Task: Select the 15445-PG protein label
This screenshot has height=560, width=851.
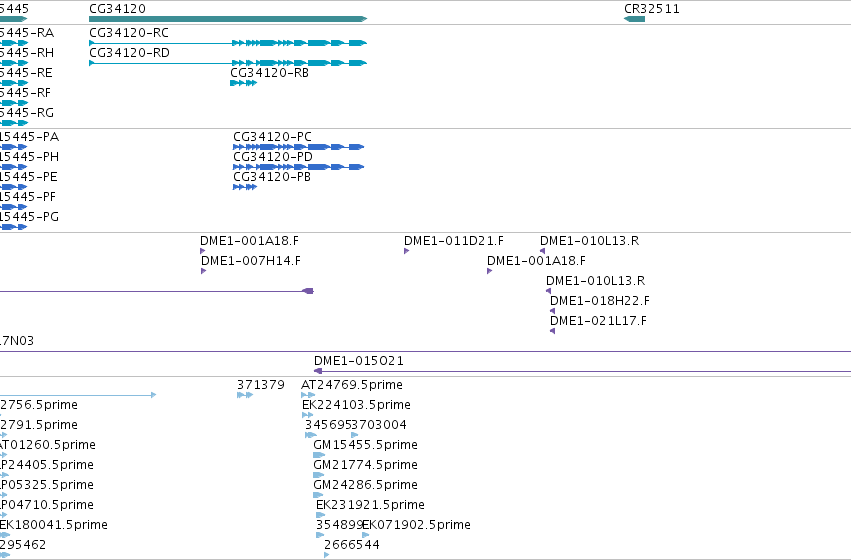Action: tap(29, 217)
